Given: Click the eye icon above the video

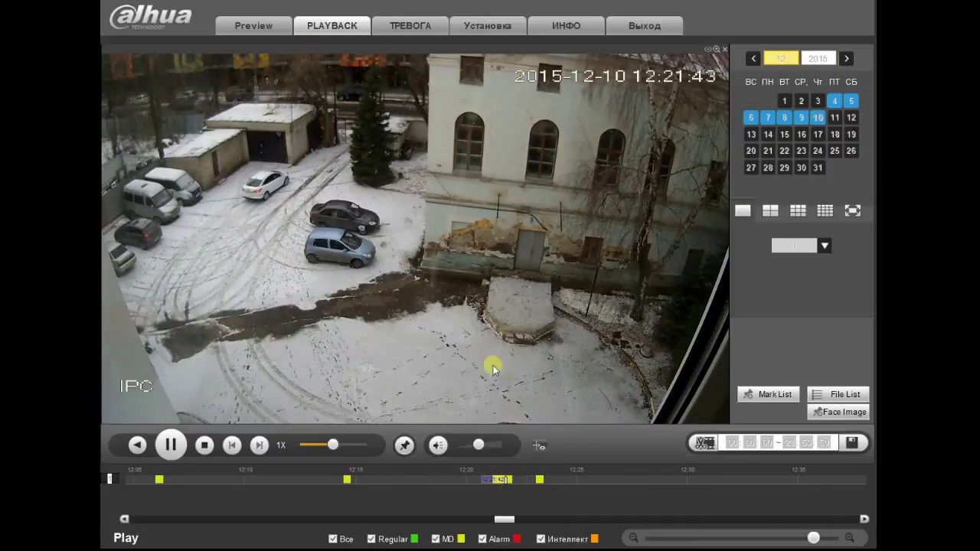Looking at the screenshot, I should pyautogui.click(x=708, y=49).
